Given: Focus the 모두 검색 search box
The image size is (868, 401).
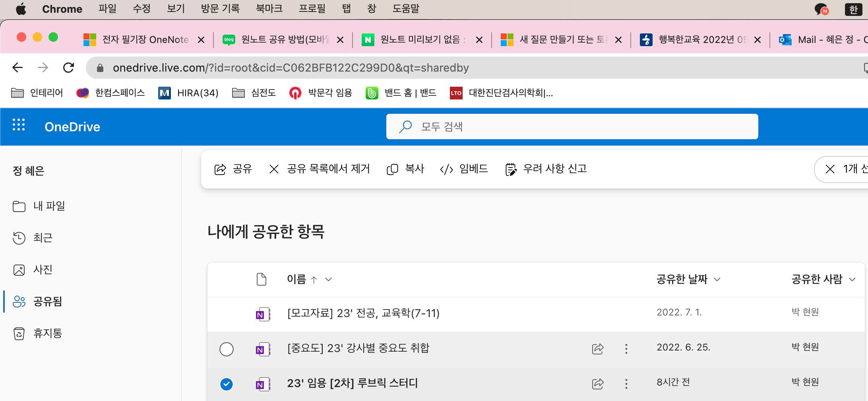Looking at the screenshot, I should (572, 127).
